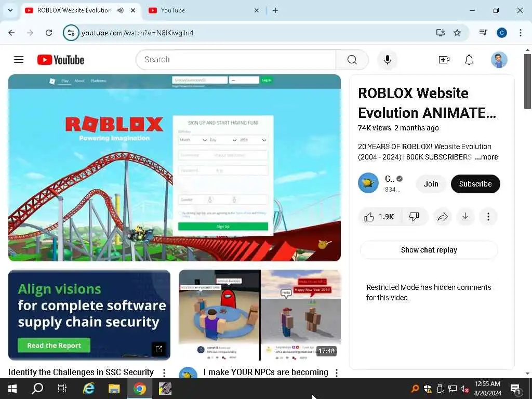Open the muted volume tray icon

point(464,389)
